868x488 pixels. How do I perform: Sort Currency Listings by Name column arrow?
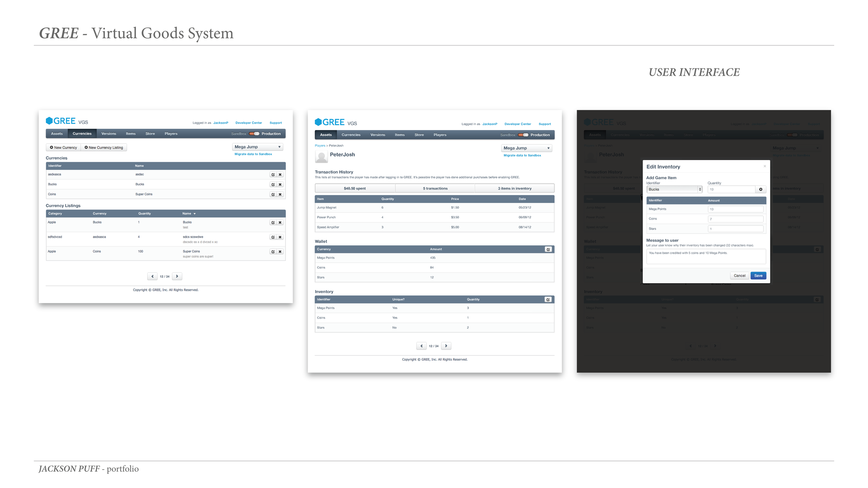click(195, 214)
